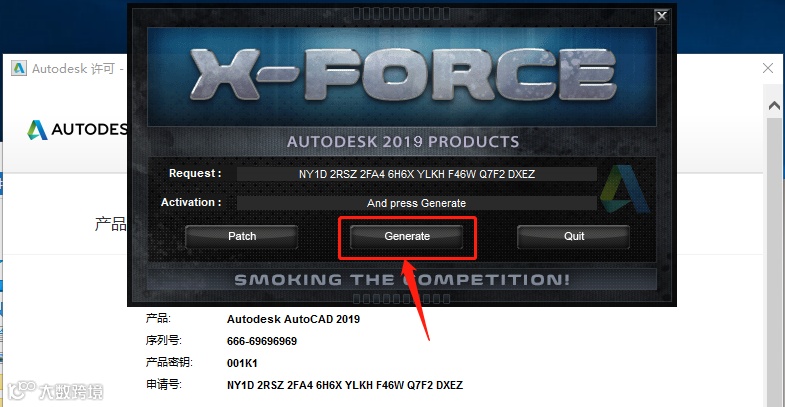This screenshot has width=785, height=407.
Task: Click the request code text below product key
Action: tap(344, 385)
